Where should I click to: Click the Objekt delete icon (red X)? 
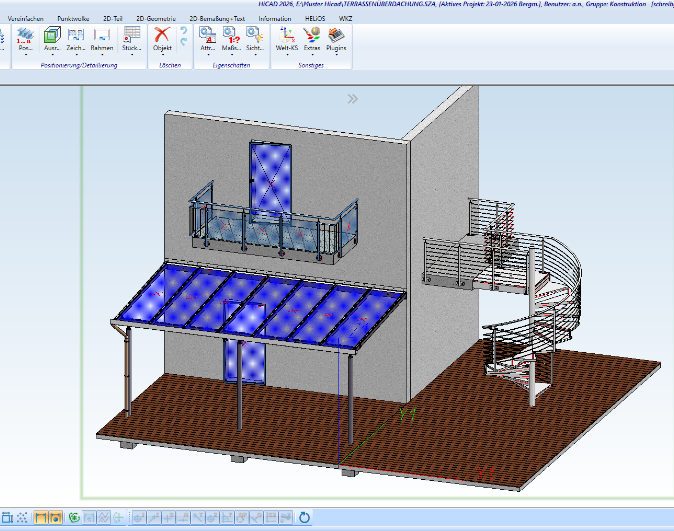(x=162, y=35)
